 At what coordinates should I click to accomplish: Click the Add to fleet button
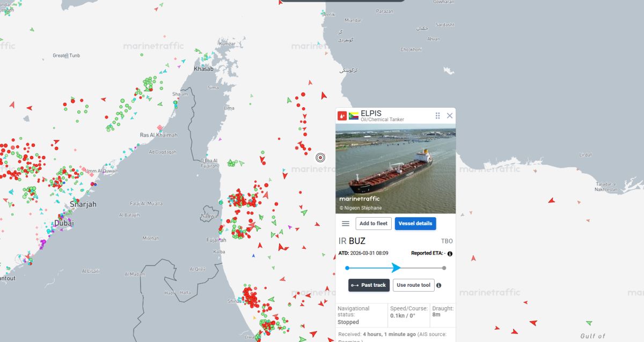(x=374, y=224)
